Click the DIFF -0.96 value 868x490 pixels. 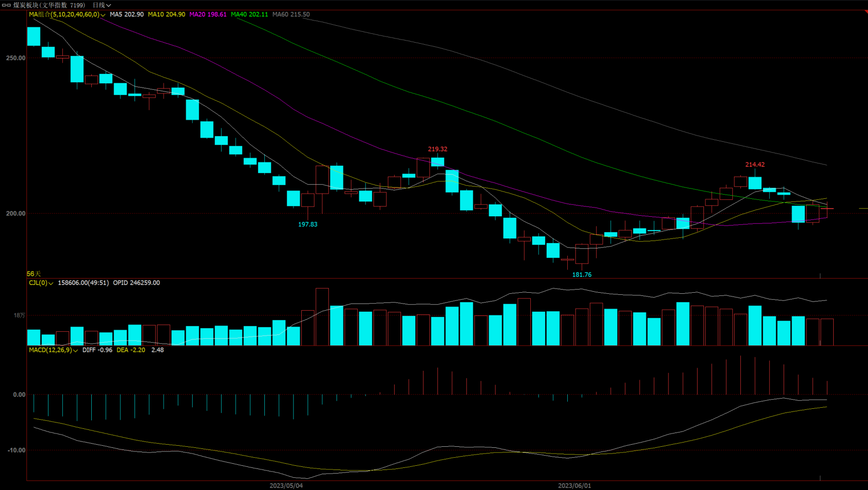pyautogui.click(x=98, y=350)
